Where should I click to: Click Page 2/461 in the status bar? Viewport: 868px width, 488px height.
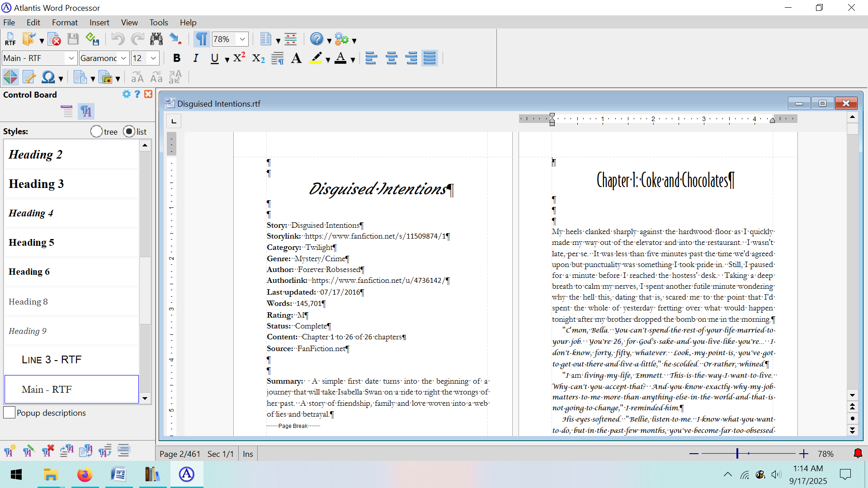(179, 454)
